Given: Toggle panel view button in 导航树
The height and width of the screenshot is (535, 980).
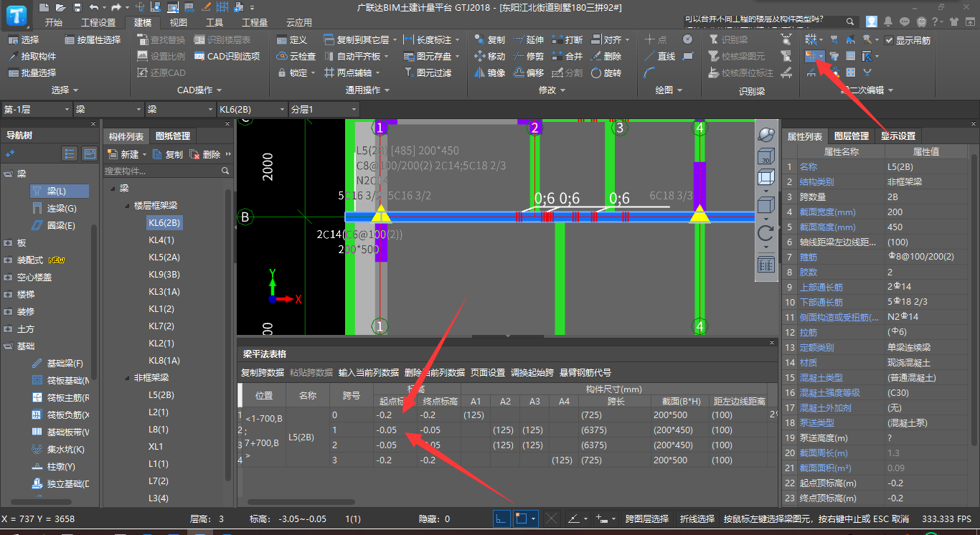Looking at the screenshot, I should click(90, 153).
